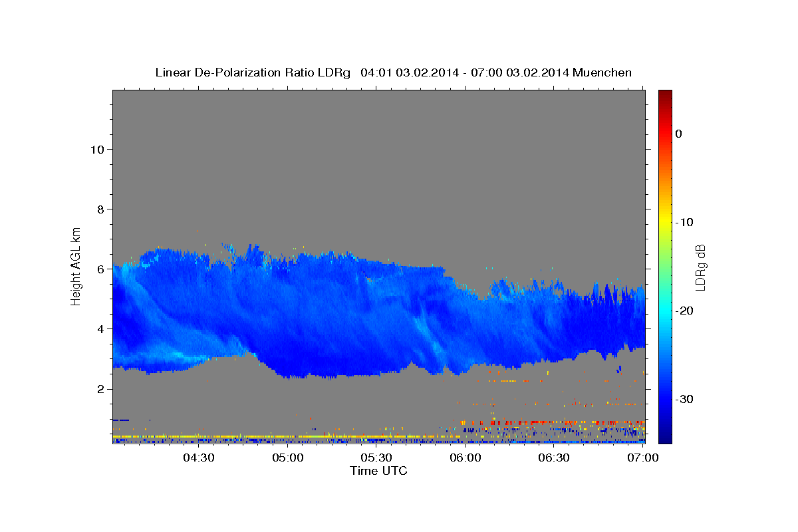Click the "LDRg dB" colorbar label
The height and width of the screenshot is (532, 798).
(x=700, y=267)
